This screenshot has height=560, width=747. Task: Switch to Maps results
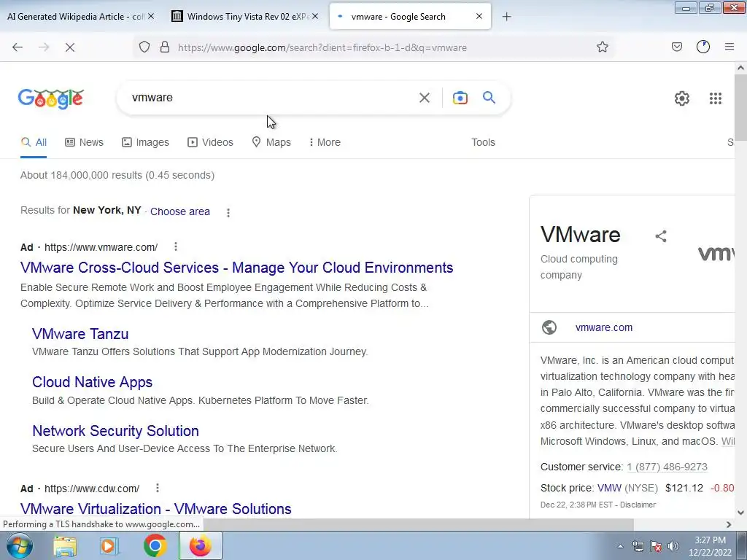point(271,142)
